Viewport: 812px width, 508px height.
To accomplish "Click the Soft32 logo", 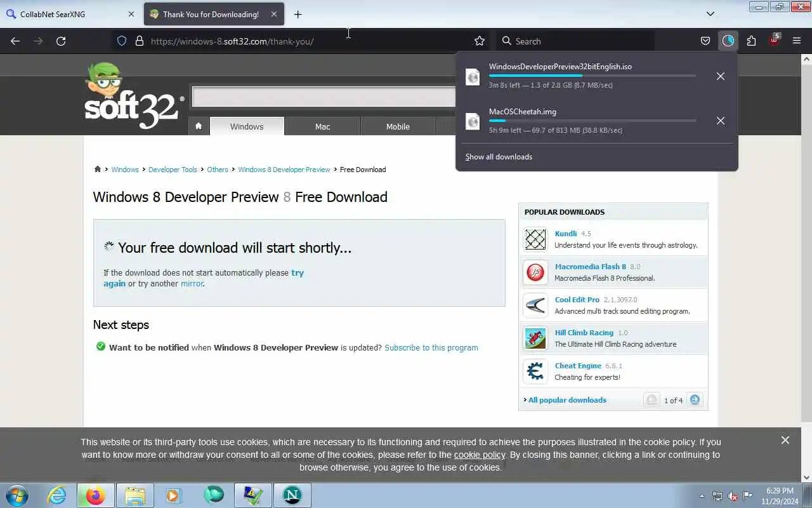I will point(134,97).
